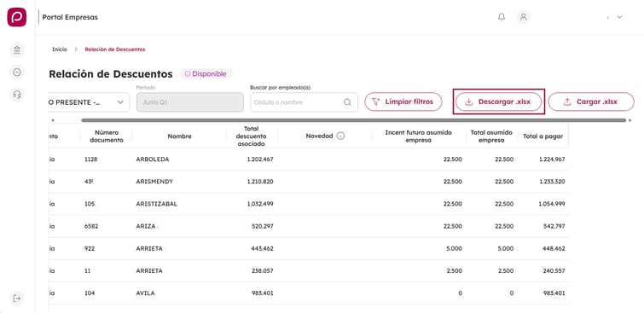The height and width of the screenshot is (313, 644).
Task: Click the 443.462 discount value
Action: coord(263,248)
